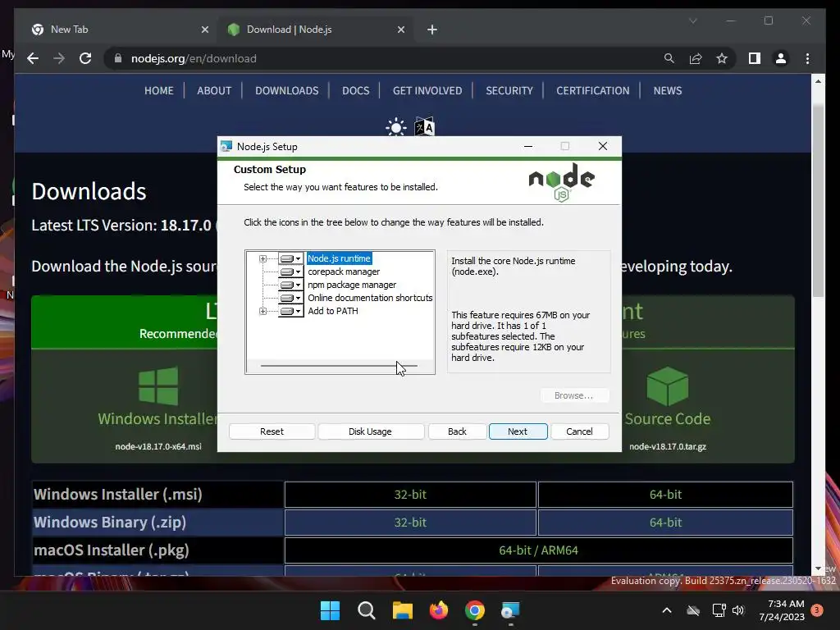
Task: Open the Windows Start menu
Action: click(x=330, y=610)
